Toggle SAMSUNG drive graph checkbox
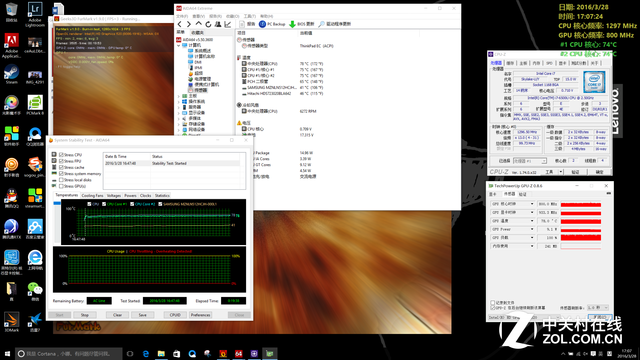640x360 pixels. point(160,204)
